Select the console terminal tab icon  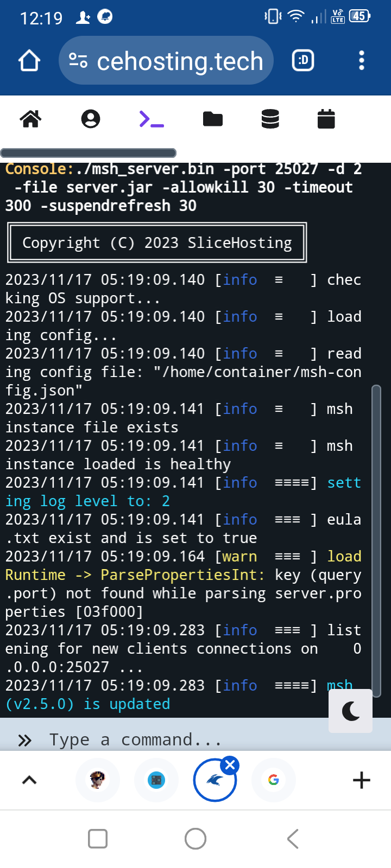point(152,119)
